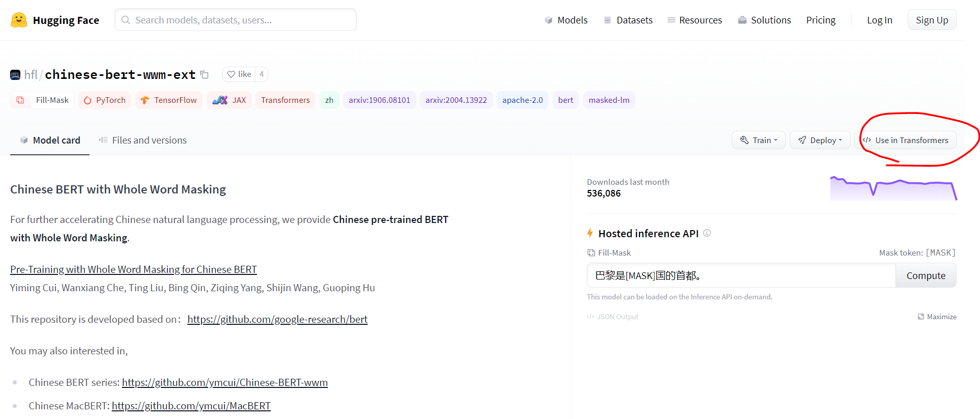Click the Train wrench icon
This screenshot has width=980, height=419.
[x=744, y=140]
